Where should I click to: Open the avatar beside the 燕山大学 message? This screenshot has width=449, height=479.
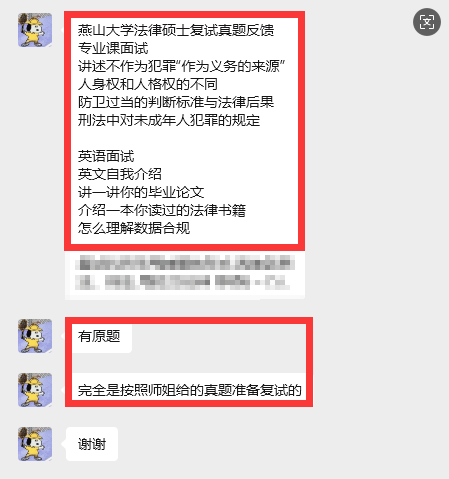pyautogui.click(x=35, y=30)
